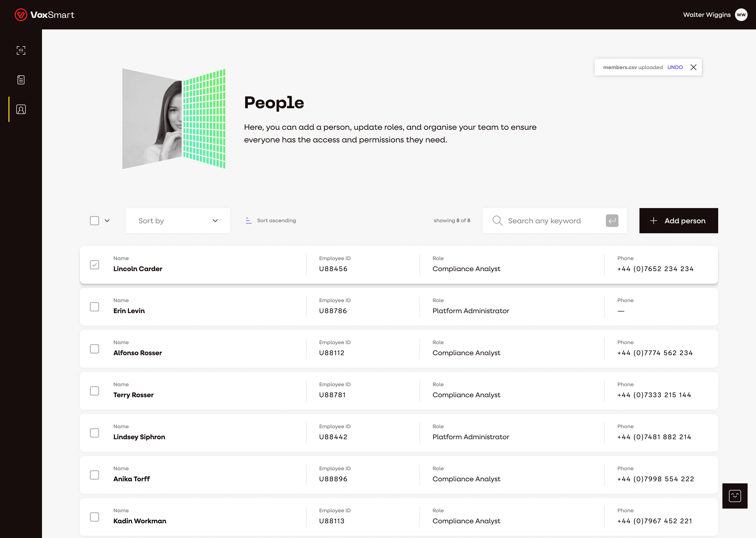The width and height of the screenshot is (756, 538).
Task: Click UNDO on the upload notification
Action: tap(675, 67)
